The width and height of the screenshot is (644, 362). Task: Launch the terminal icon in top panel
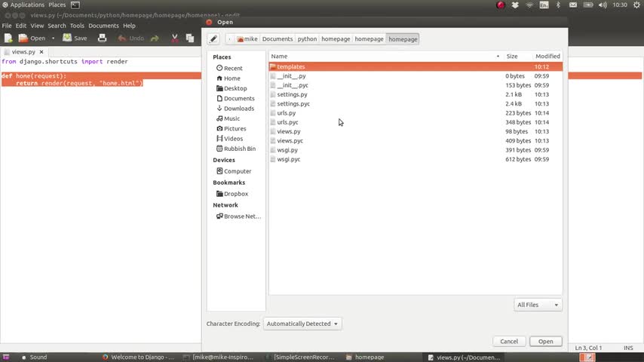tap(75, 5)
